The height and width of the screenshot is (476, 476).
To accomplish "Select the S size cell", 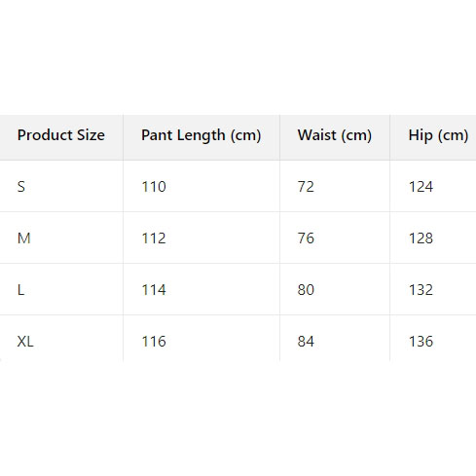I will pyautogui.click(x=21, y=187).
